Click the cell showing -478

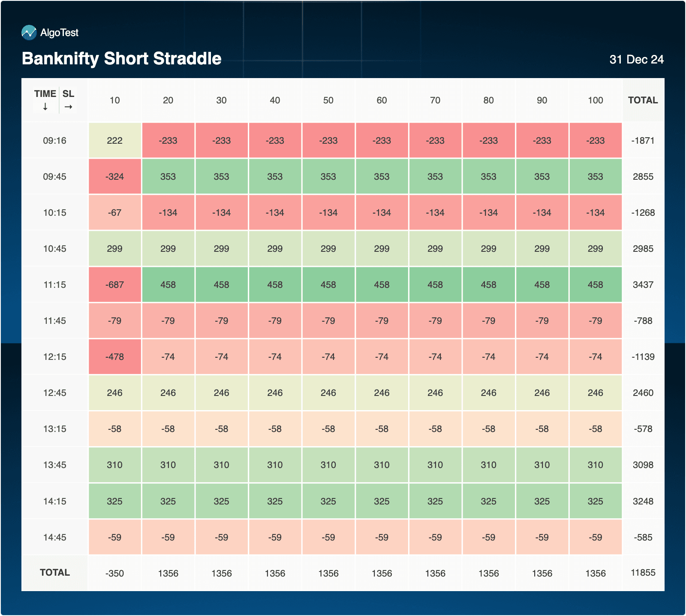(x=114, y=357)
